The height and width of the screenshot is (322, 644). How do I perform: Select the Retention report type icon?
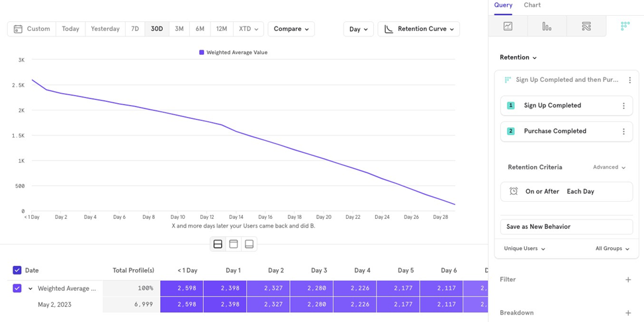coord(625,26)
